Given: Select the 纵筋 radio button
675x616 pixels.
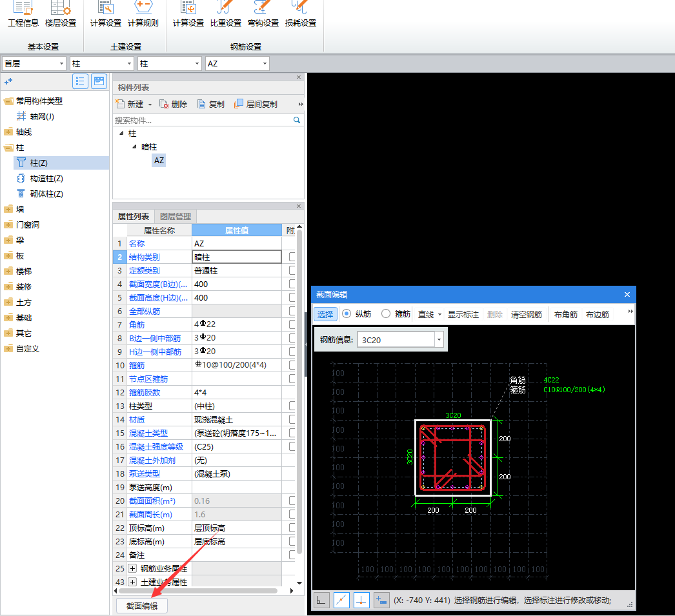Looking at the screenshot, I should pos(346,313).
